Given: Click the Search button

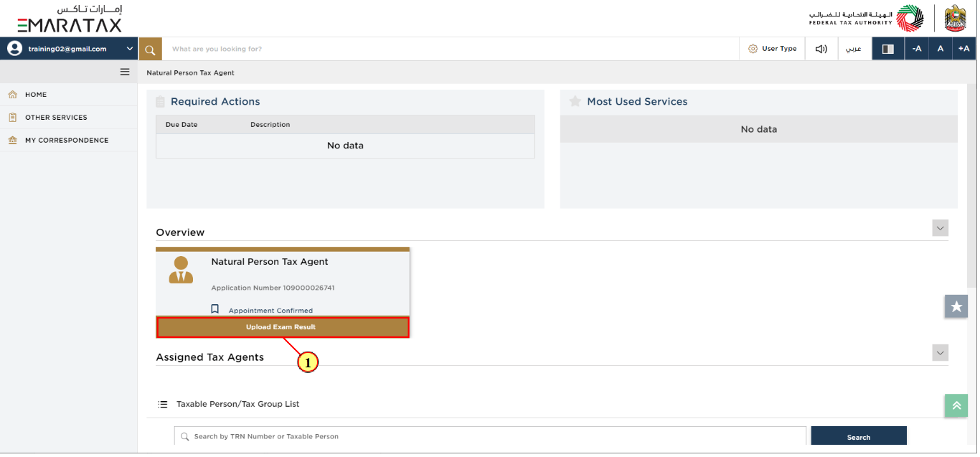Looking at the screenshot, I should click(859, 436).
